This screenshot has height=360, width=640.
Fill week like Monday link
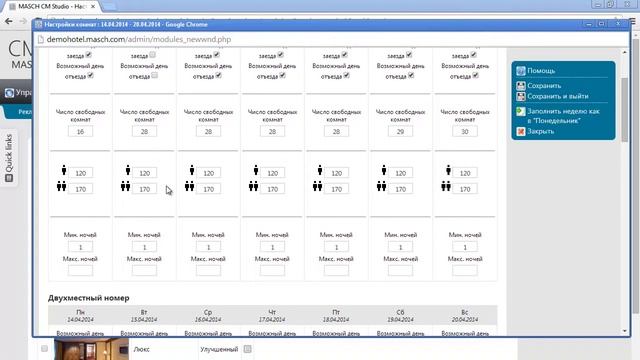click(x=563, y=116)
